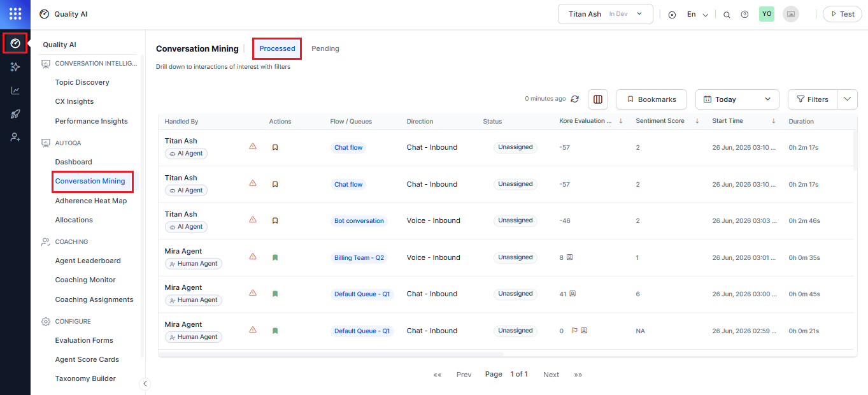
Task: Open the En language dropdown
Action: 697,15
